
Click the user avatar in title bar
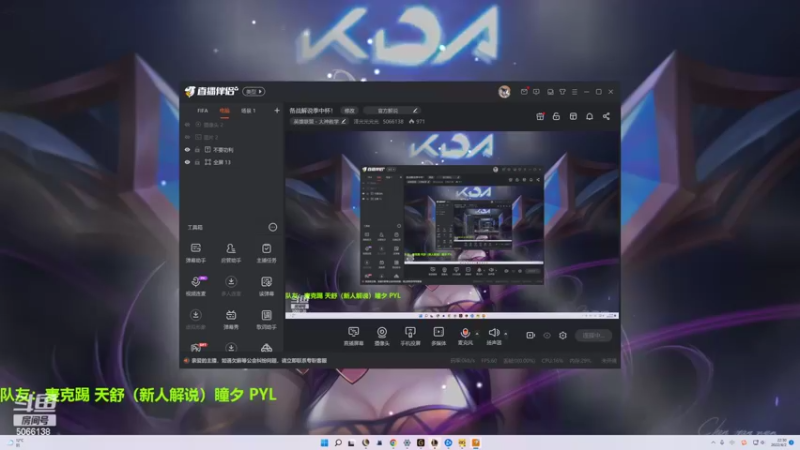[x=504, y=92]
